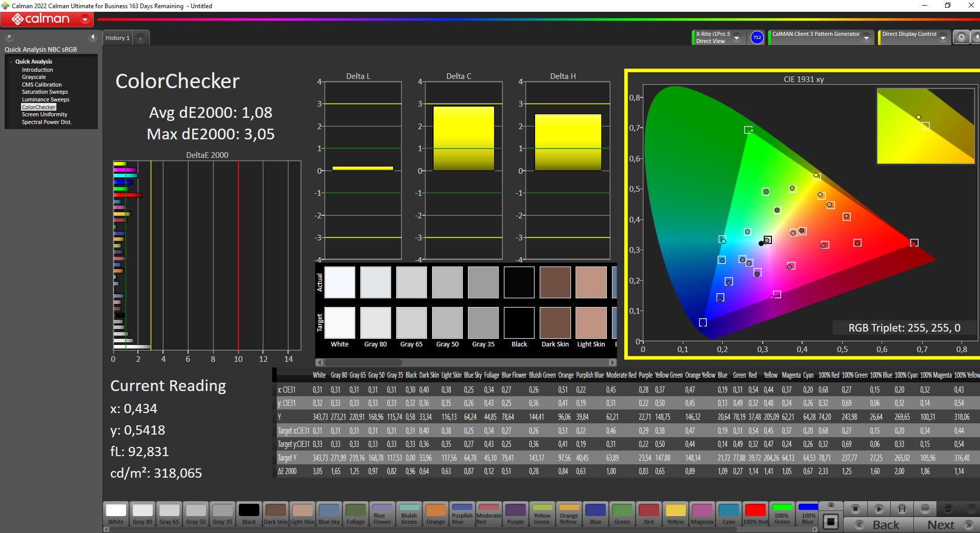Toggle the round pin button in workflow panel
This screenshot has width=980, height=533.
click(x=9, y=37)
